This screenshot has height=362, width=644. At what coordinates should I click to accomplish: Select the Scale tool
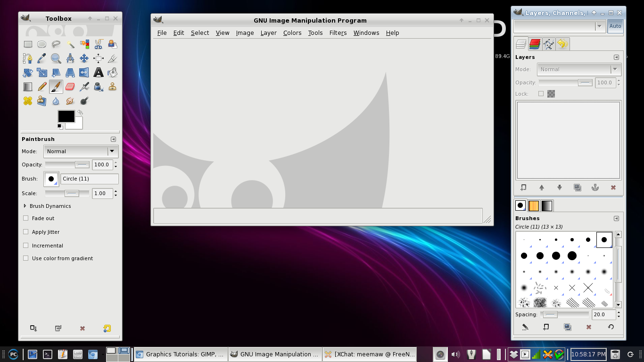[42, 73]
